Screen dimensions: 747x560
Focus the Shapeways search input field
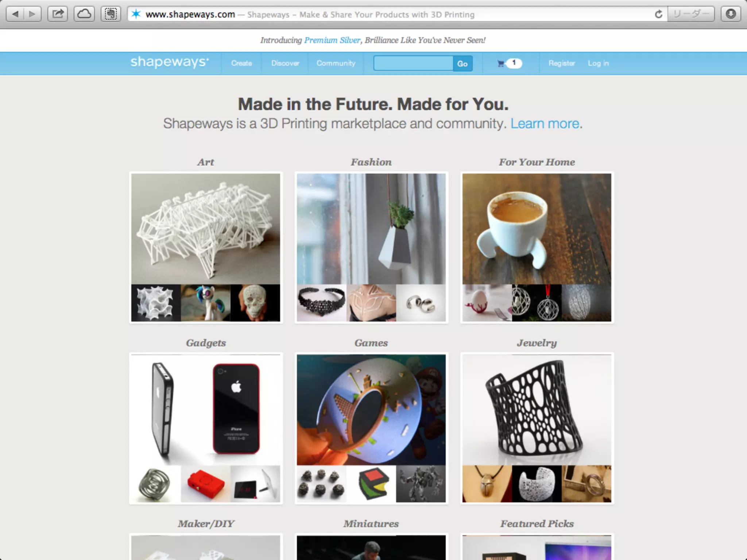tap(413, 63)
